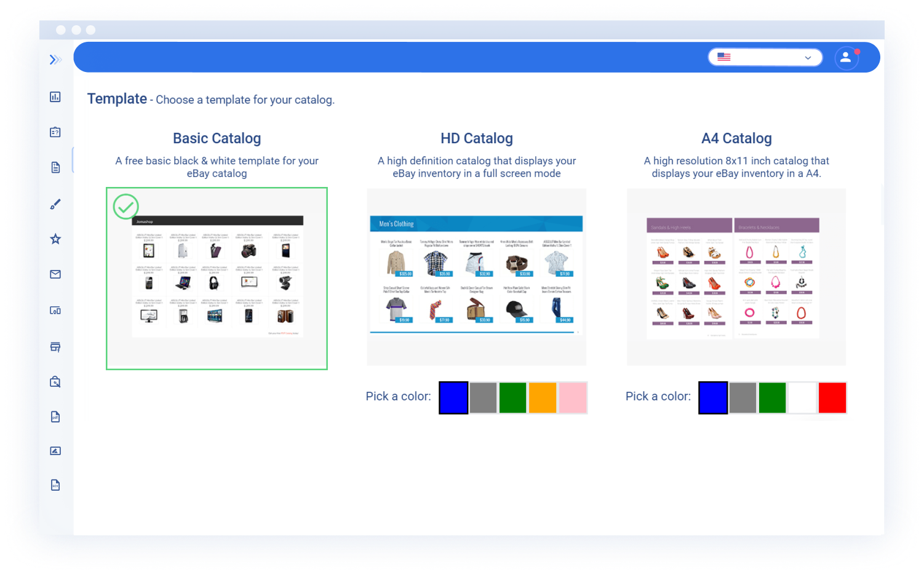Image resolution: width=924 pixels, height=575 pixels.
Task: Click the red notification dot on profile
Action: coord(857,52)
